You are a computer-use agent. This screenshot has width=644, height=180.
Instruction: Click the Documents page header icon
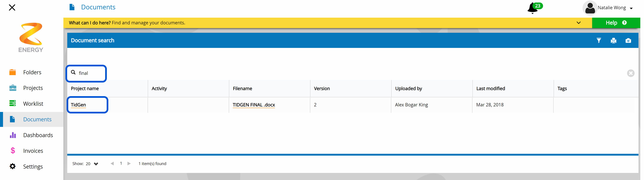coord(72,7)
